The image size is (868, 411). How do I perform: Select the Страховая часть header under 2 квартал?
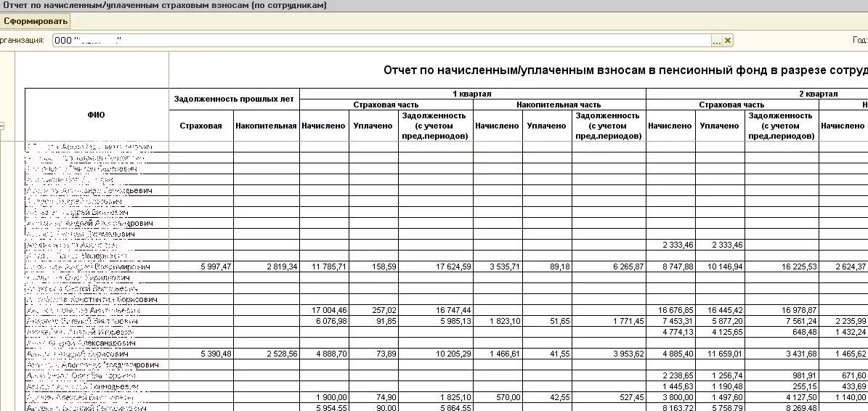point(732,105)
